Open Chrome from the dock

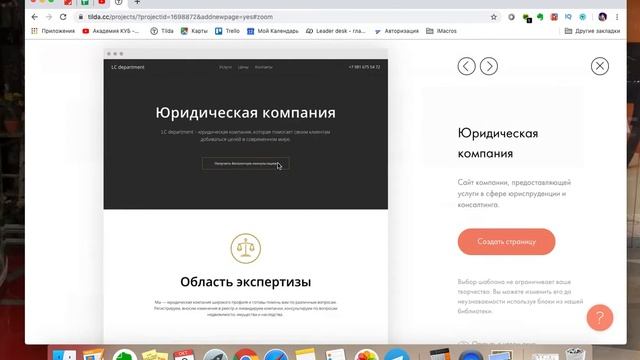pos(245,355)
